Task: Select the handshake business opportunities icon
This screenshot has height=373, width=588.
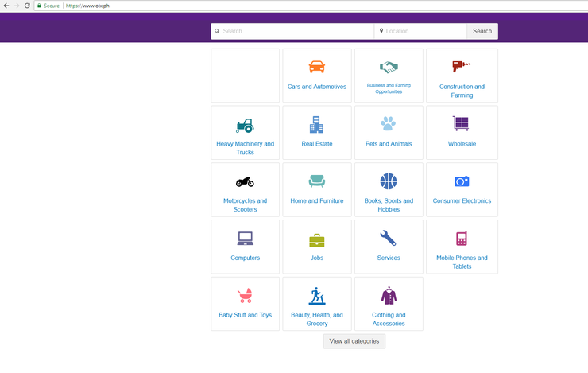Action: (x=389, y=67)
